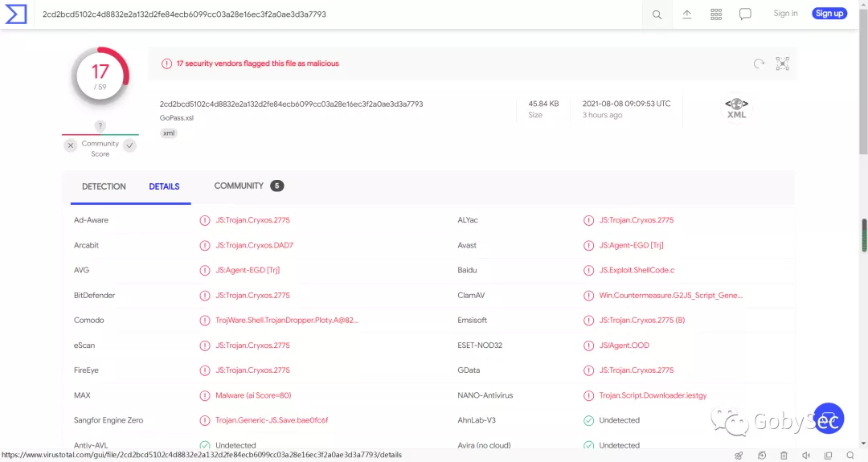Click ESET-NOD32 result JS/Agent.OOD
Viewport: 868px width, 462px height.
click(624, 345)
